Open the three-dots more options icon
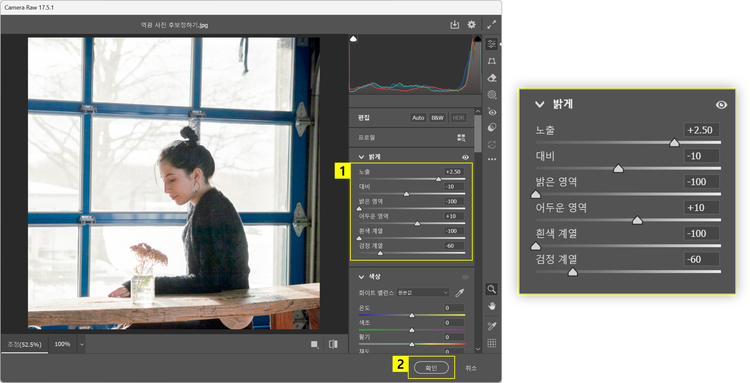 coord(491,159)
